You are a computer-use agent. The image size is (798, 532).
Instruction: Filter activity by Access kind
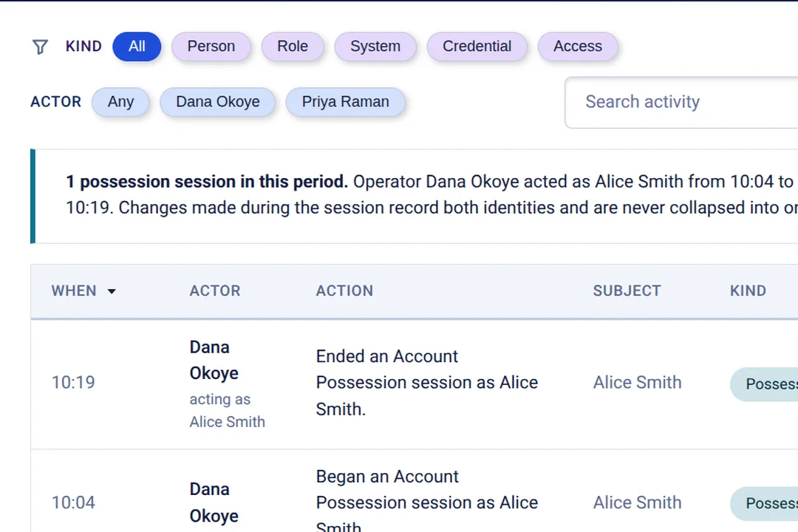[578, 47]
